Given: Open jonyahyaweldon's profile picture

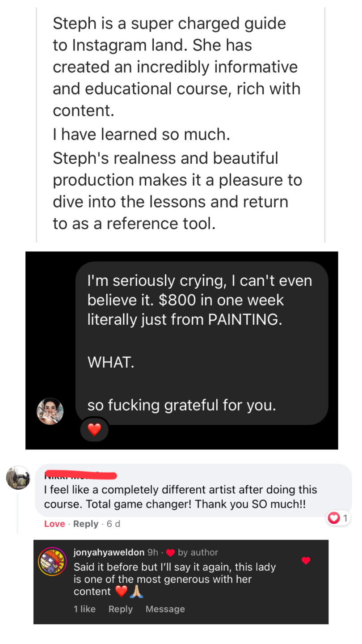Looking at the screenshot, I should [x=52, y=561].
